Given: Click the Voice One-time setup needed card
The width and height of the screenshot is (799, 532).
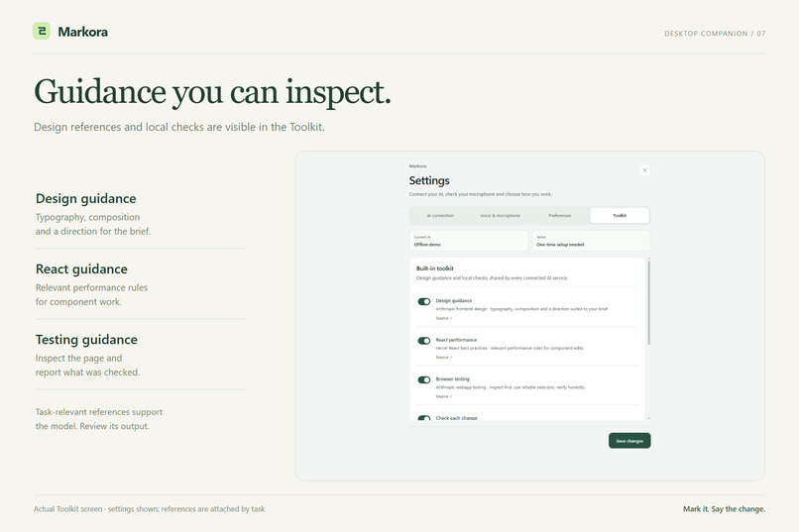Looking at the screenshot, I should tap(591, 241).
